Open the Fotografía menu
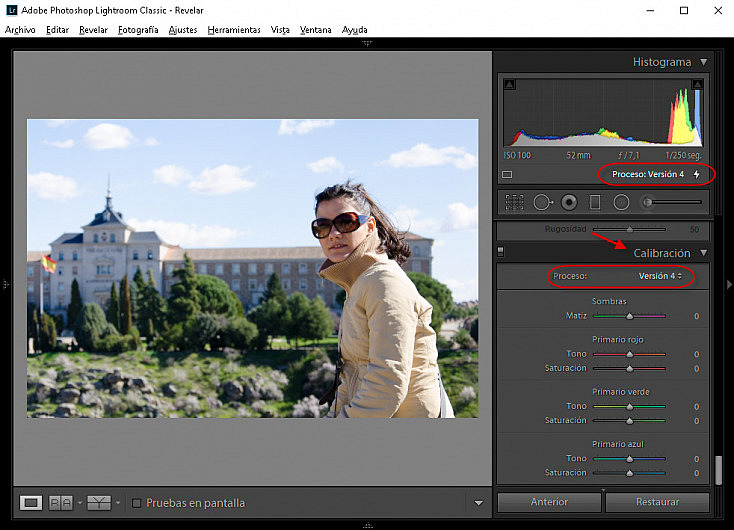This screenshot has width=734, height=530. [x=138, y=30]
